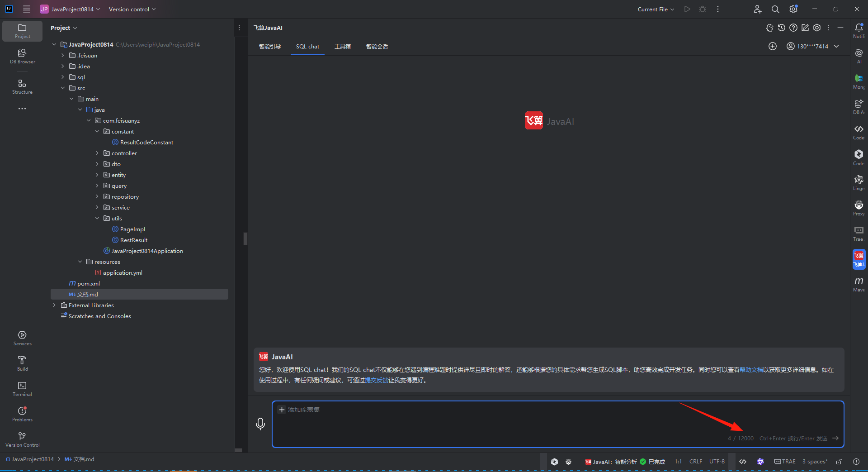868x472 pixels.
Task: Open the Terminal tool window
Action: [22, 389]
